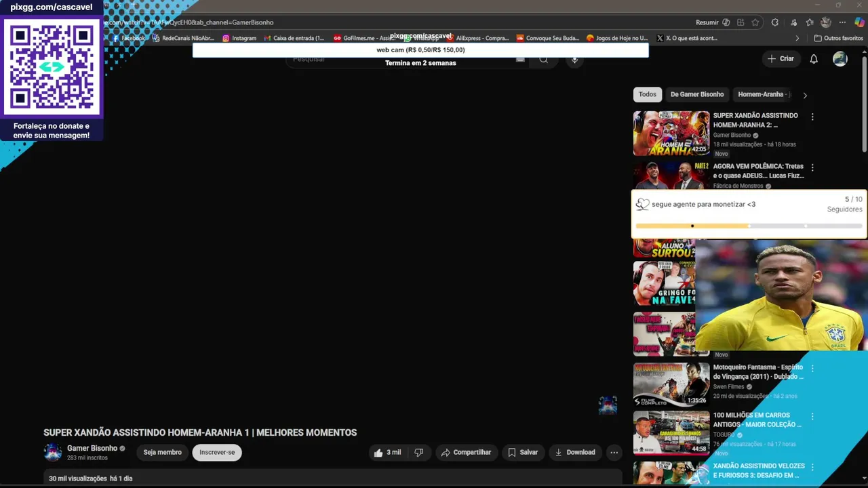Click the Salvar button
This screenshot has height=488, width=868.
pyautogui.click(x=523, y=453)
